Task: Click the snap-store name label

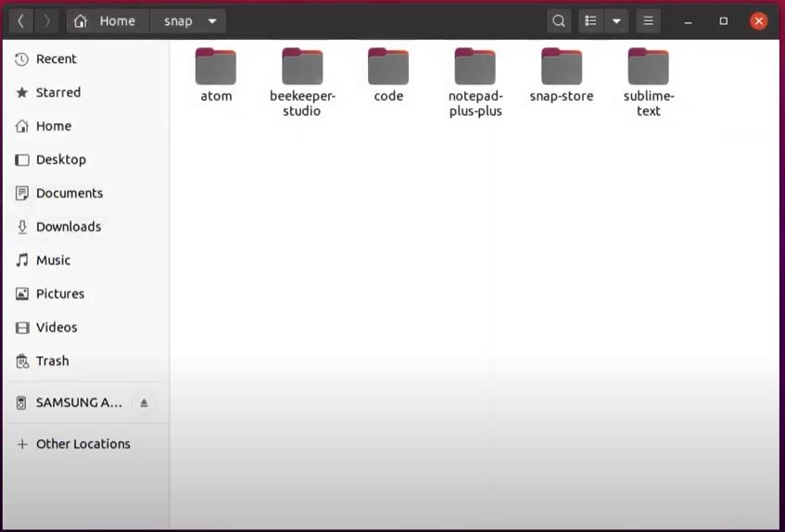Action: point(562,96)
